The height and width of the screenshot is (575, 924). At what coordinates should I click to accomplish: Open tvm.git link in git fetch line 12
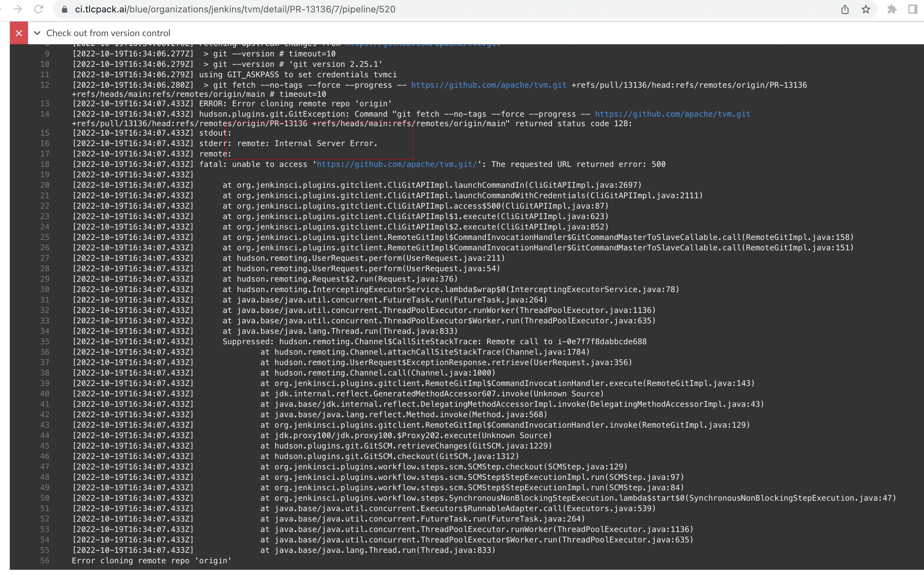pyautogui.click(x=488, y=85)
